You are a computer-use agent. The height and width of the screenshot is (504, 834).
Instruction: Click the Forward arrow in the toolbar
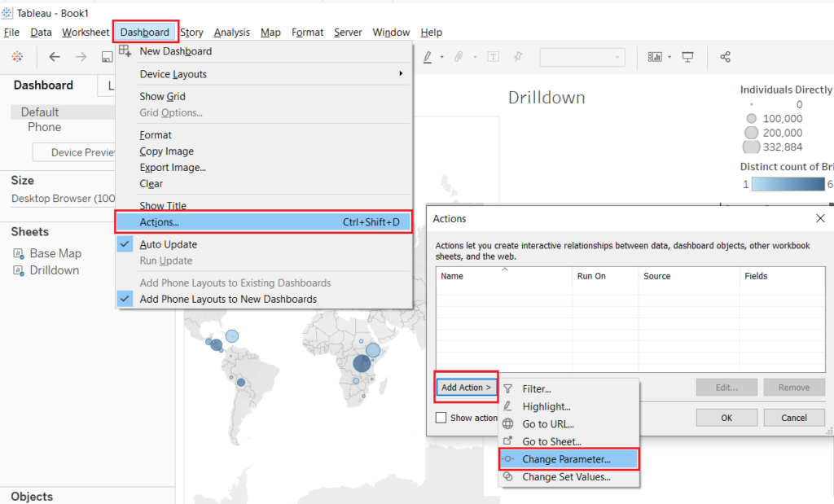point(81,57)
